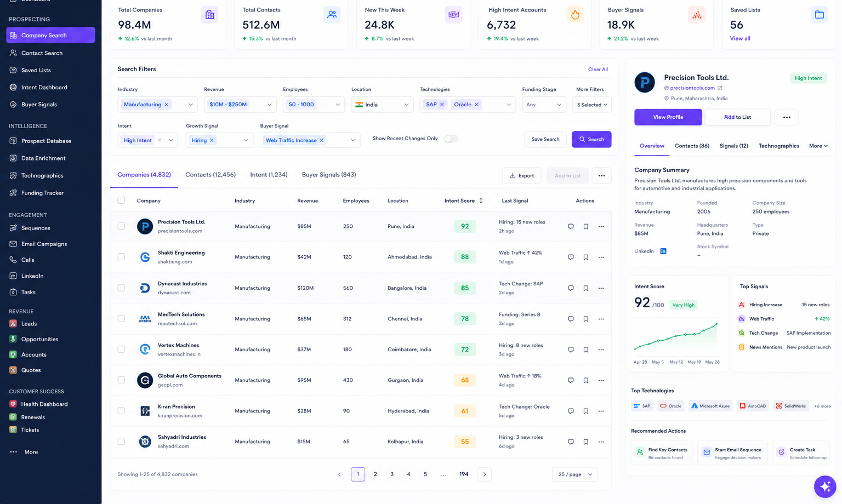Click comment icon for Precision Tools Ltd. row
This screenshot has height=504, width=842.
[571, 226]
